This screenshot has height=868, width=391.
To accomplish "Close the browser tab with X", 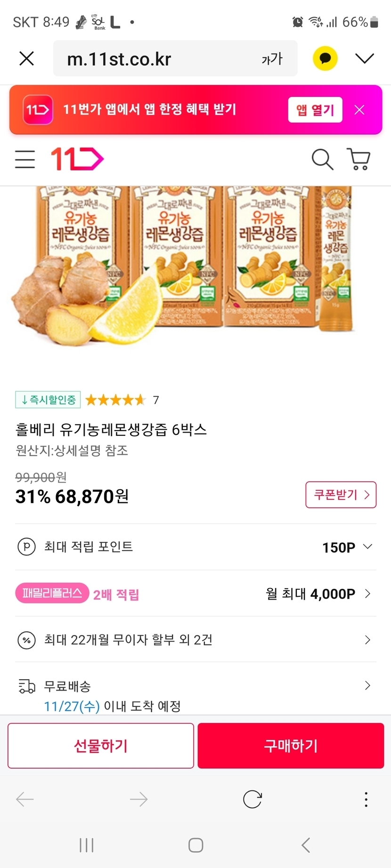I will (27, 58).
